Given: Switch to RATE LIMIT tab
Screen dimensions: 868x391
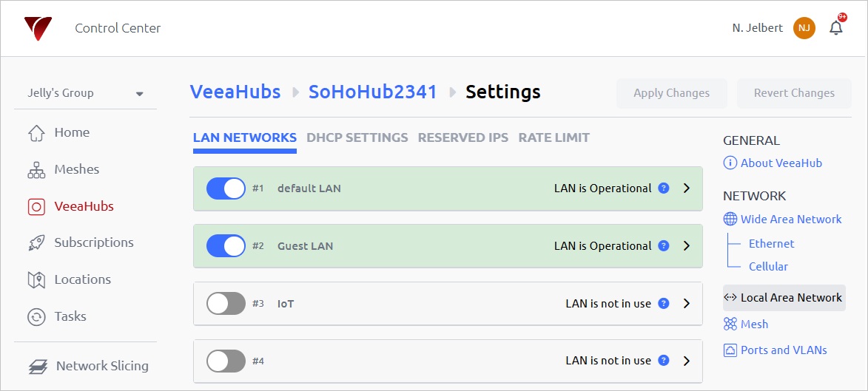Looking at the screenshot, I should 554,137.
